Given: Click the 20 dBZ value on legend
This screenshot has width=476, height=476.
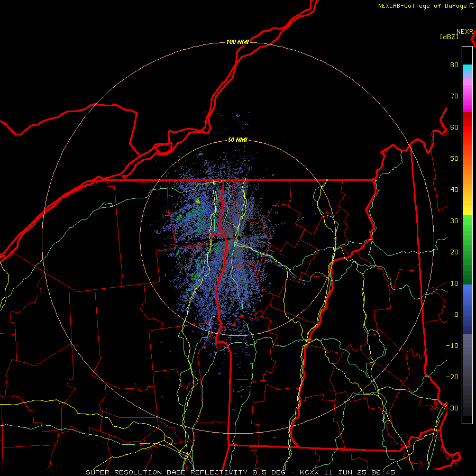Looking at the screenshot, I should [x=454, y=252].
